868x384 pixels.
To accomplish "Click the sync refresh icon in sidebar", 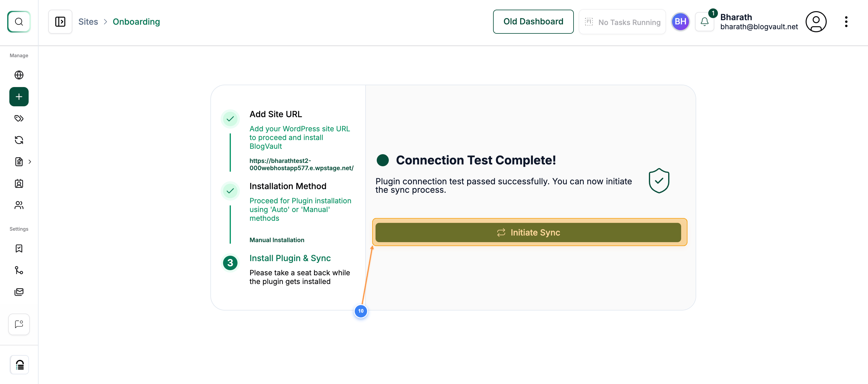I will coord(18,140).
